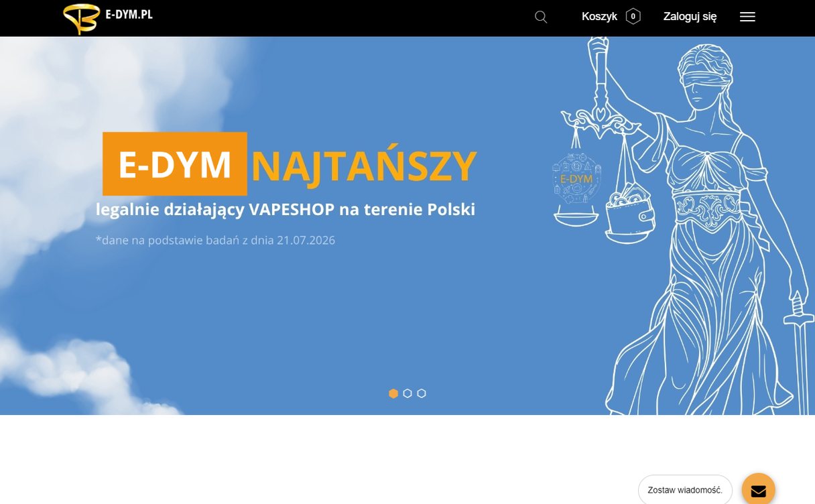Open chat via orange envelope button
This screenshot has height=504, width=815.
[758, 489]
